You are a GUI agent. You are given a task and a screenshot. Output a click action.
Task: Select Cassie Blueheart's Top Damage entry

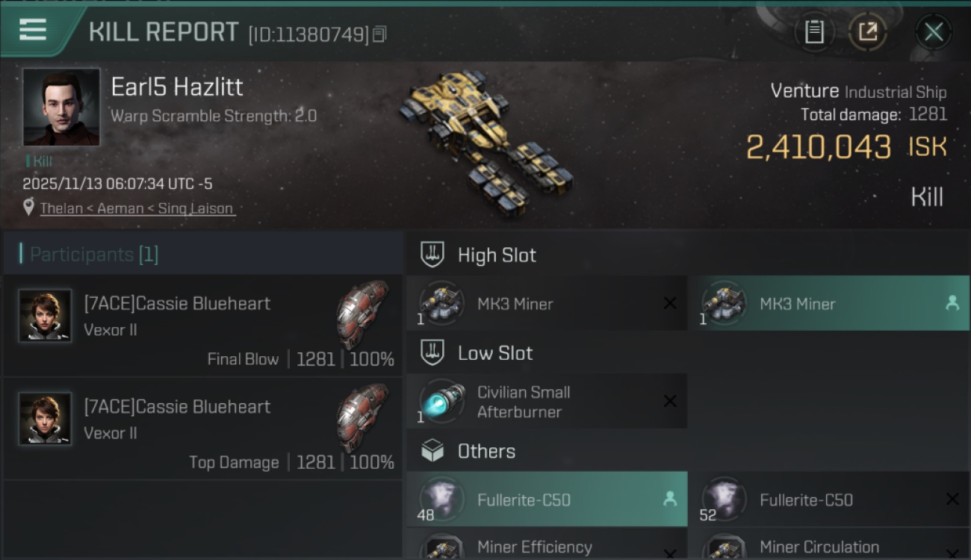click(202, 429)
